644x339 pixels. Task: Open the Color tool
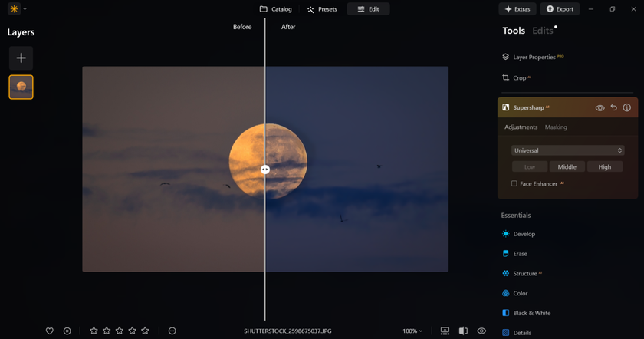pyautogui.click(x=515, y=293)
